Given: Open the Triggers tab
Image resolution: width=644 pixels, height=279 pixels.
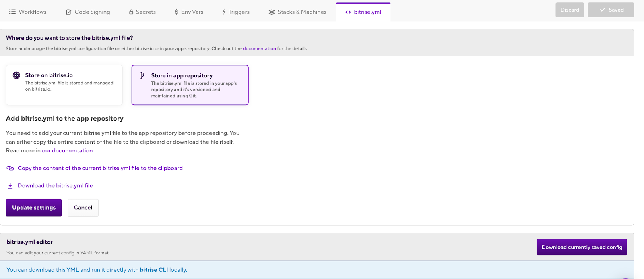Looking at the screenshot, I should (235, 12).
